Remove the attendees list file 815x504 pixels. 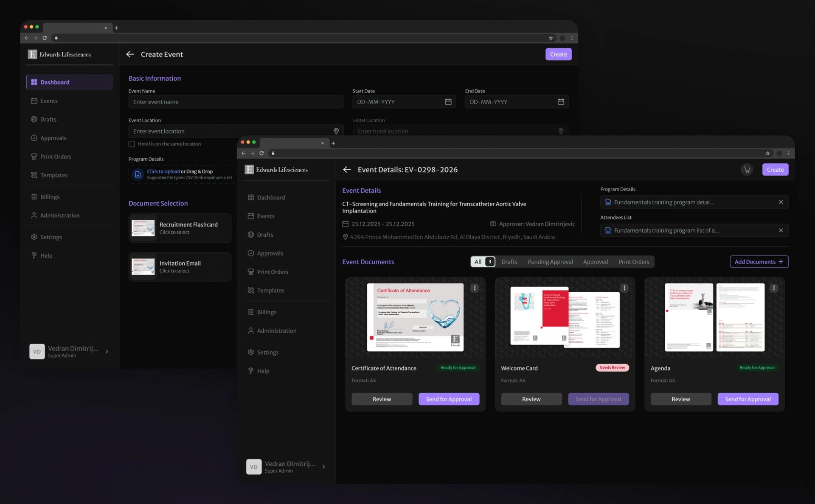781,230
